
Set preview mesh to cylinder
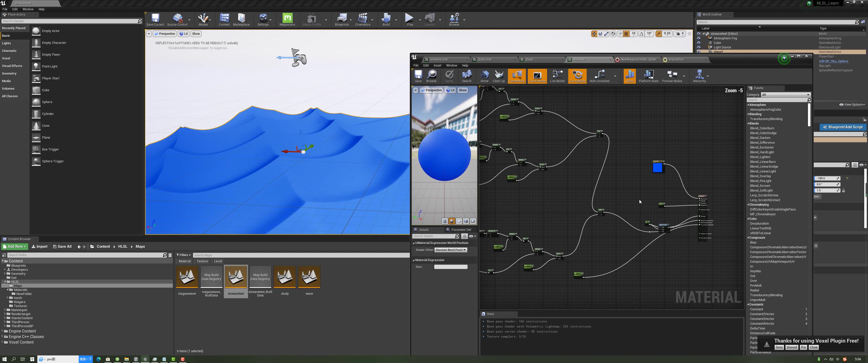445,221
